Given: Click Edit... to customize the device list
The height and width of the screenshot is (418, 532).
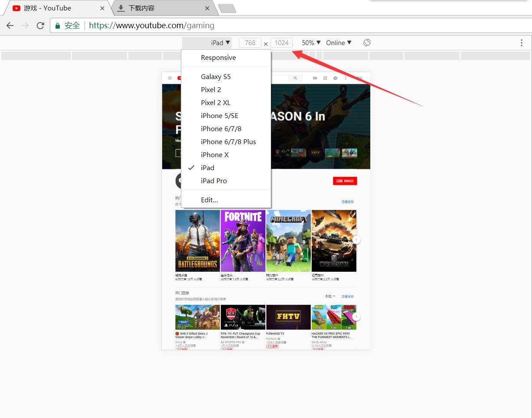Looking at the screenshot, I should 209,200.
